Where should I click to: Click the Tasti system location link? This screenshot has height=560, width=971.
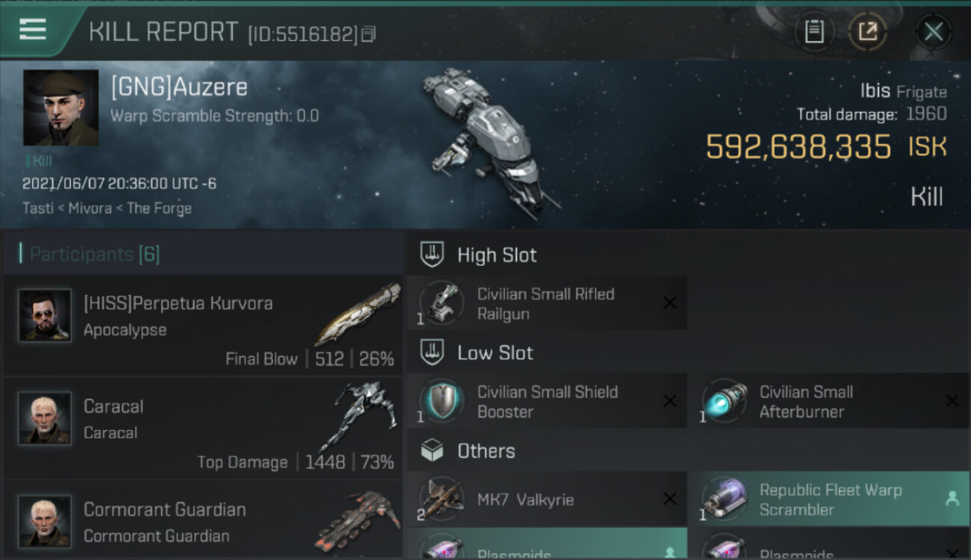[x=37, y=208]
